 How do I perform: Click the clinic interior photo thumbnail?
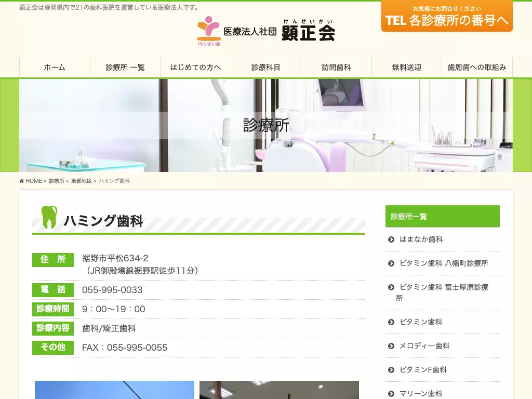[279, 390]
